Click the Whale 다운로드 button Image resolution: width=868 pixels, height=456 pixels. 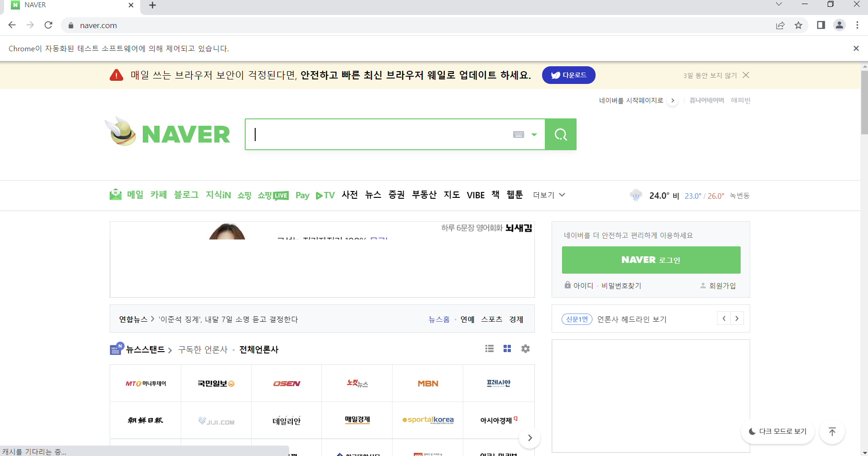pyautogui.click(x=569, y=75)
